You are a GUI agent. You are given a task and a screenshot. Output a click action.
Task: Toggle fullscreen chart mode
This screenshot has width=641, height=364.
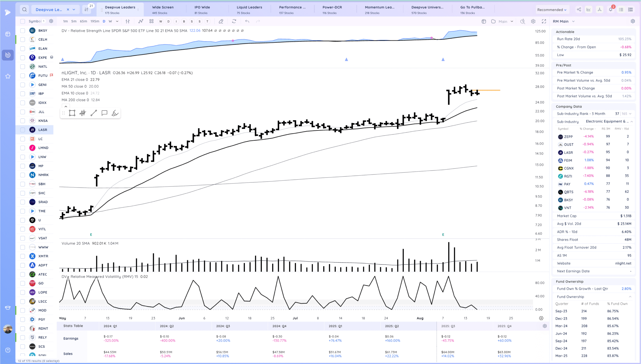click(544, 22)
